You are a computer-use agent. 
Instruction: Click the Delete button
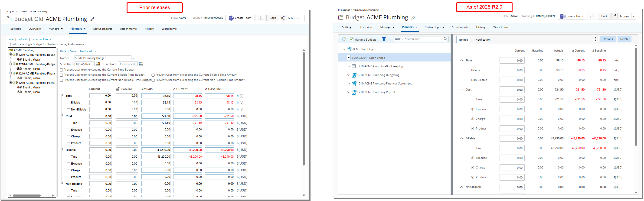(624, 39)
